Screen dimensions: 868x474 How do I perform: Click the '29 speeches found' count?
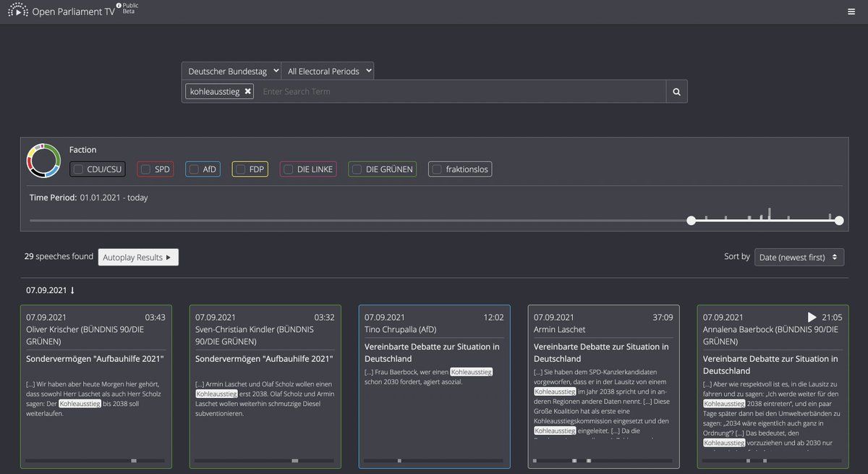click(59, 256)
